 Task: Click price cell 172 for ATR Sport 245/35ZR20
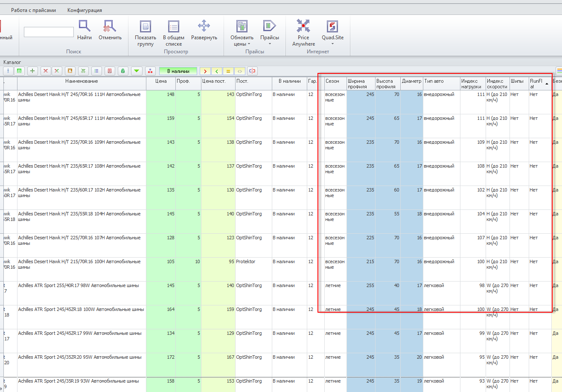click(161, 365)
